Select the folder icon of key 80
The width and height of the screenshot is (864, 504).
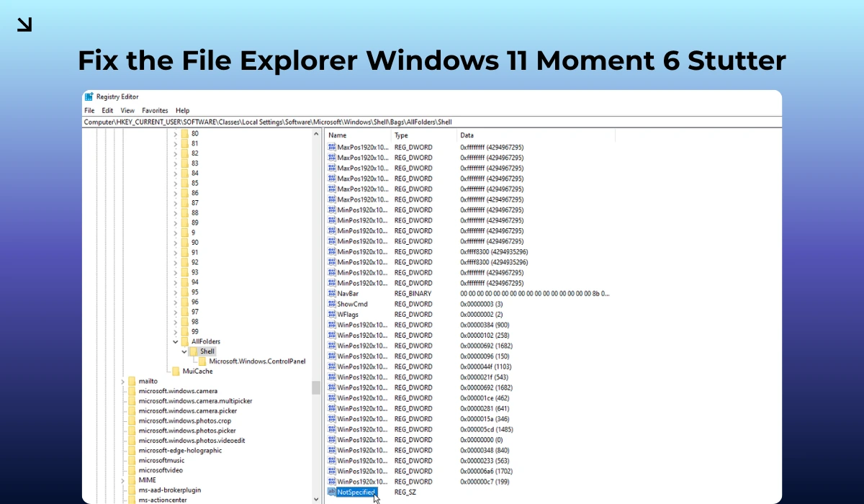184,134
